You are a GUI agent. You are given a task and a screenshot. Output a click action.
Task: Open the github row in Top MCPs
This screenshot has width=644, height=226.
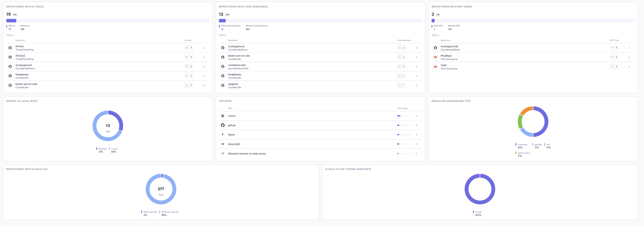(x=232, y=125)
